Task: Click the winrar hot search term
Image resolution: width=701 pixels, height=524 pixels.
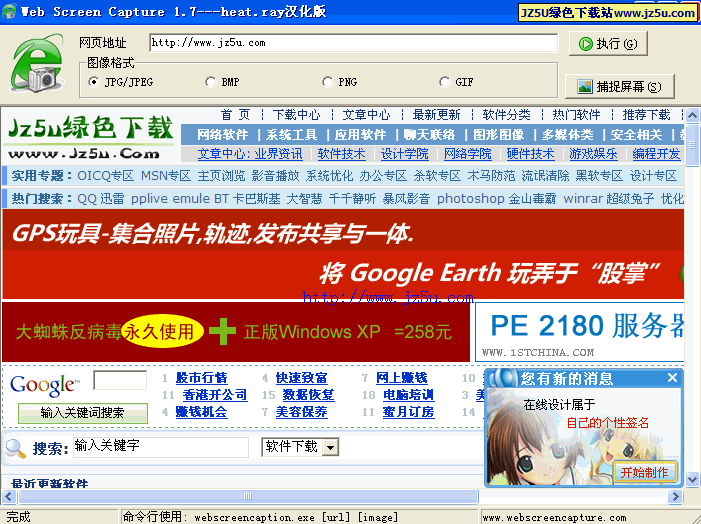Action: point(583,198)
